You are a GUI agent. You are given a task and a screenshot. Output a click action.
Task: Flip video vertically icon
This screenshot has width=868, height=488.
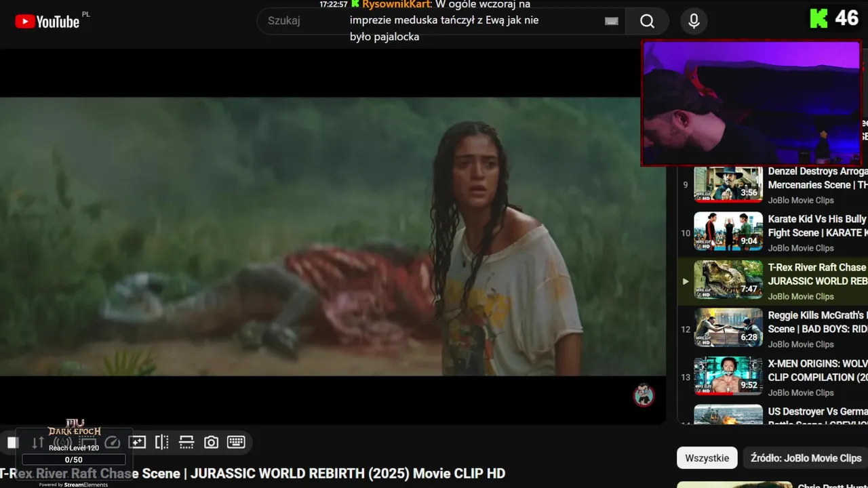tap(186, 443)
